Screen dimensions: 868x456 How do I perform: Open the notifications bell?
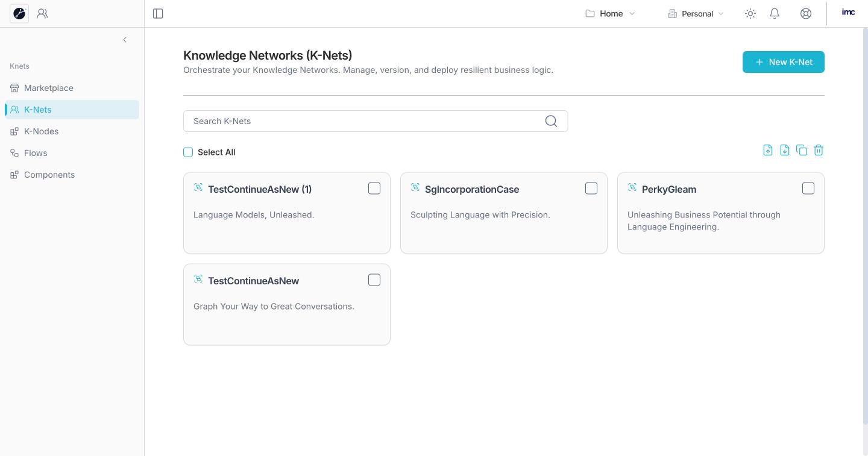coord(775,13)
